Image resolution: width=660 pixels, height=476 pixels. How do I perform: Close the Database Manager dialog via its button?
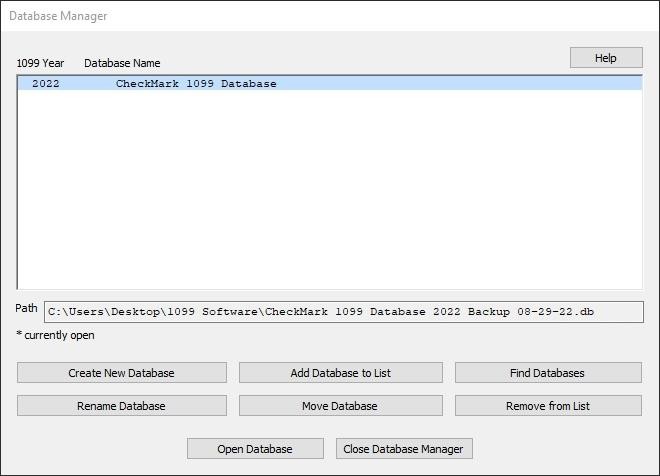403,449
